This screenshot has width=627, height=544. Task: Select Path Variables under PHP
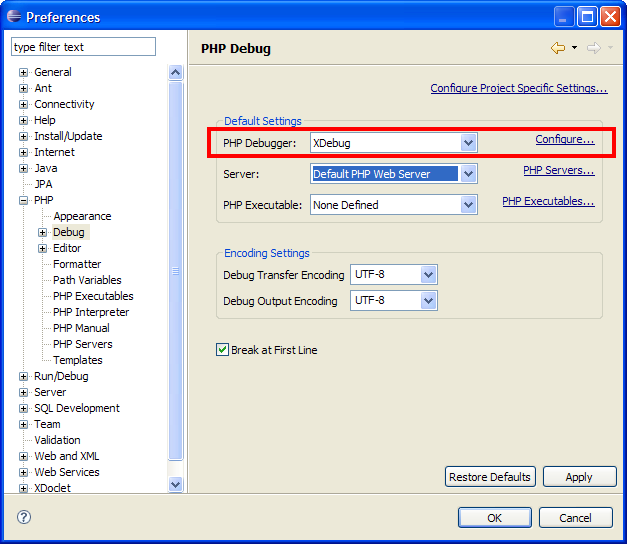(x=87, y=280)
